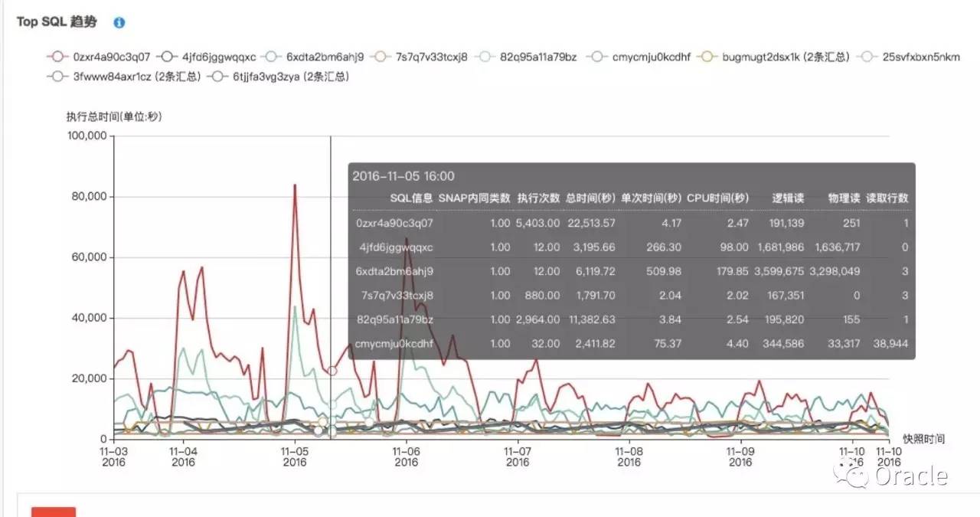Toggle the 0zxr4a90c3q07 legend series
This screenshot has width=980, height=517.
pos(100,57)
